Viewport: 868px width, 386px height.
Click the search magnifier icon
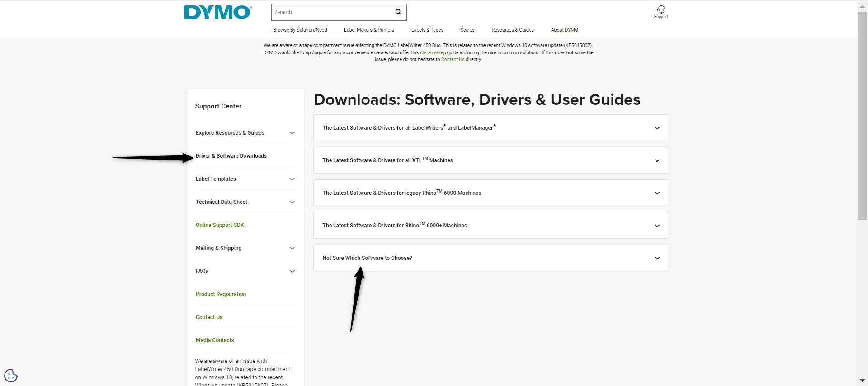point(398,12)
